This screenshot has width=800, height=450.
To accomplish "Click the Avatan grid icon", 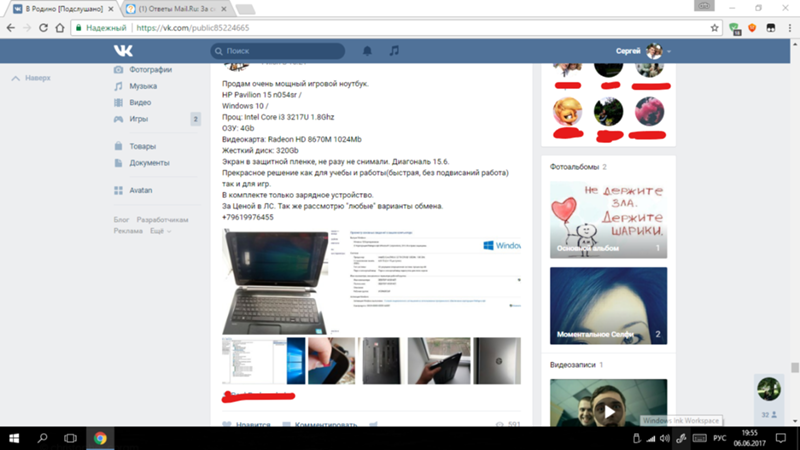I will click(x=118, y=190).
